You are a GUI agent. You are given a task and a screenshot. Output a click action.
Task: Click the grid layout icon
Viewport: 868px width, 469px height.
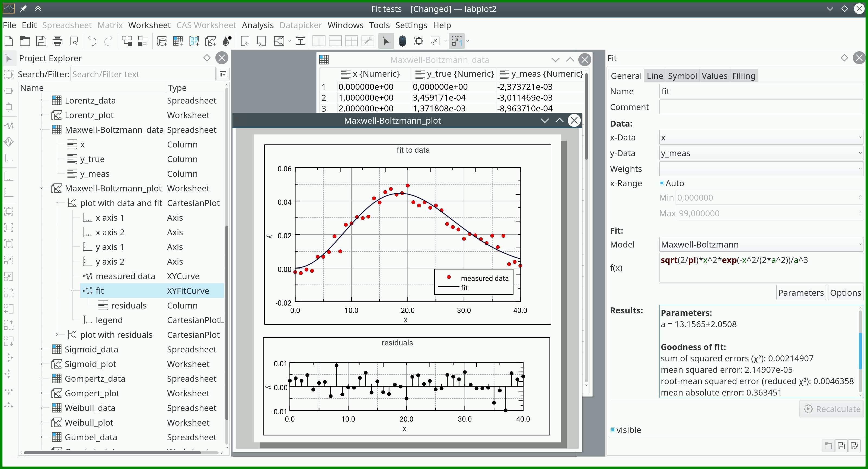(x=351, y=41)
